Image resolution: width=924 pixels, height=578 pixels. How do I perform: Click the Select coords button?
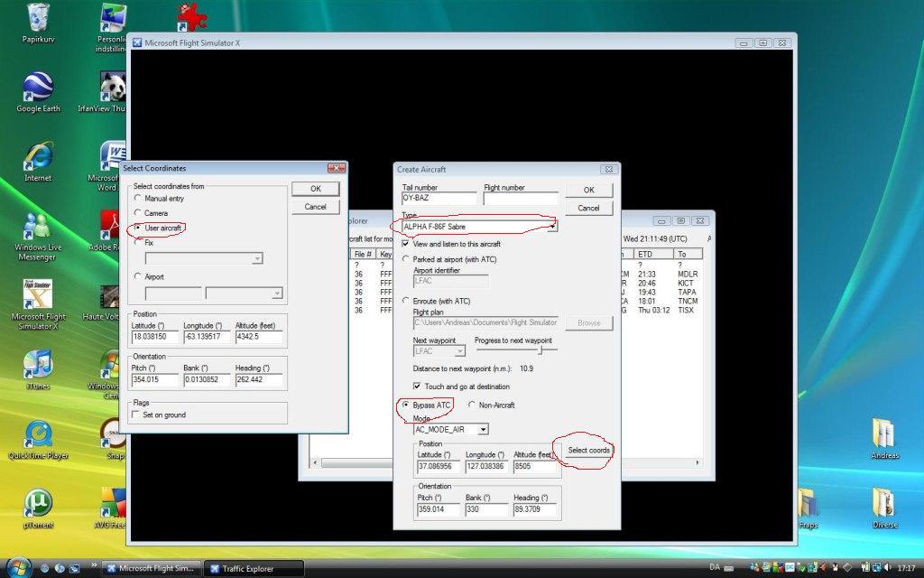click(588, 450)
